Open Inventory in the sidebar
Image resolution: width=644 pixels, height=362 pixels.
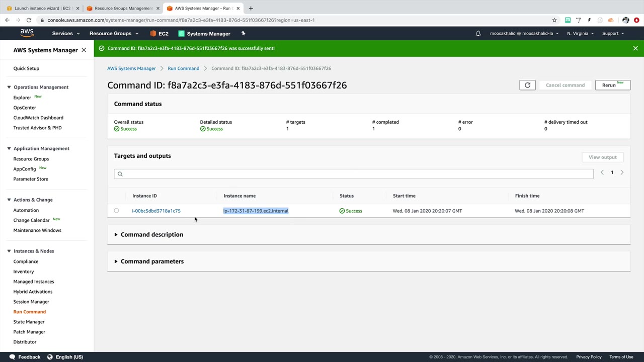(x=24, y=271)
